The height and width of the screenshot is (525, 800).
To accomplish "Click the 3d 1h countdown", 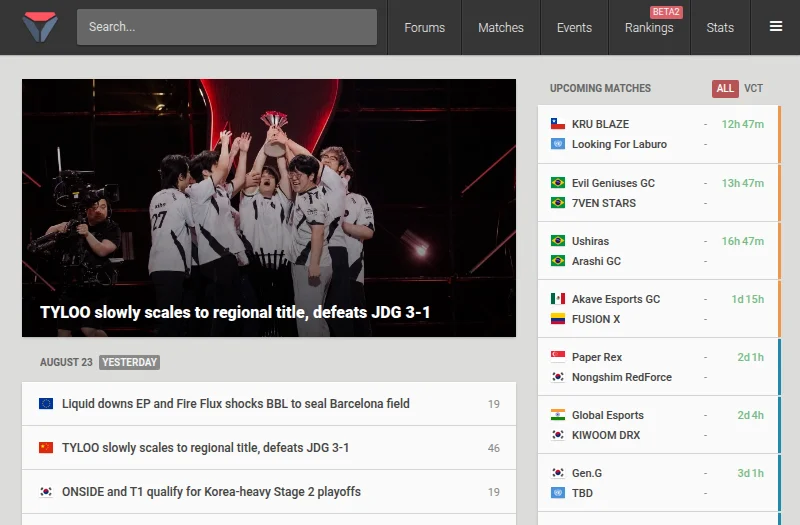I will [750, 473].
